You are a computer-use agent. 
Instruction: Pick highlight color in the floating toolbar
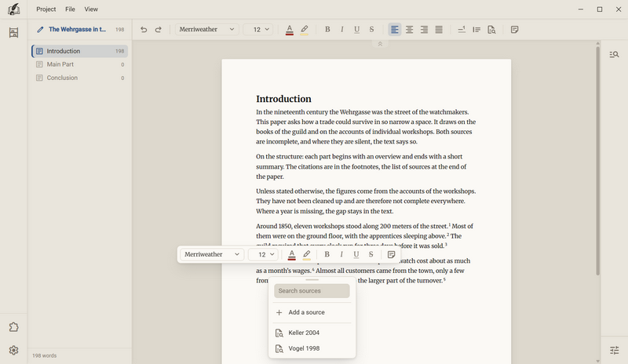coord(307,254)
